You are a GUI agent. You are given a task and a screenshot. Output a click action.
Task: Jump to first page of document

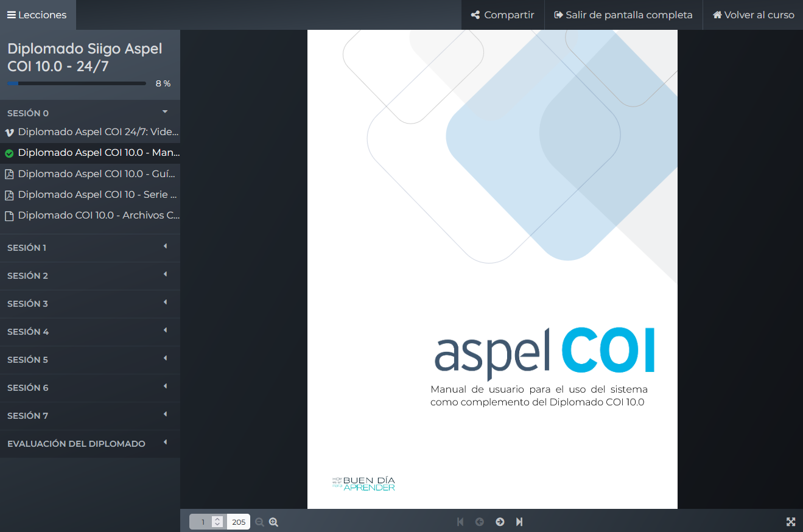point(460,522)
